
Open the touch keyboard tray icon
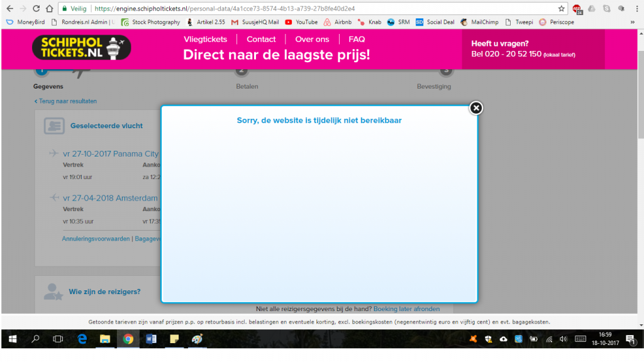[580, 339]
